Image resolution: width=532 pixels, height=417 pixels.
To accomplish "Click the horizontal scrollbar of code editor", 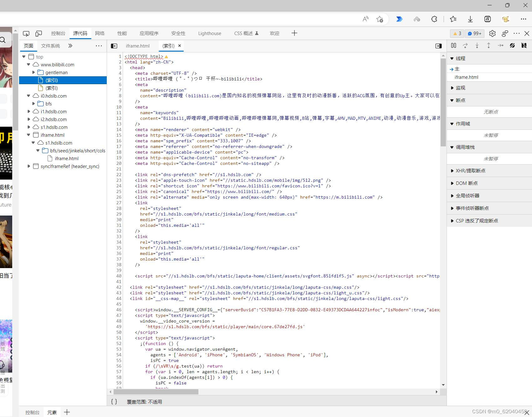I will tap(156, 392).
